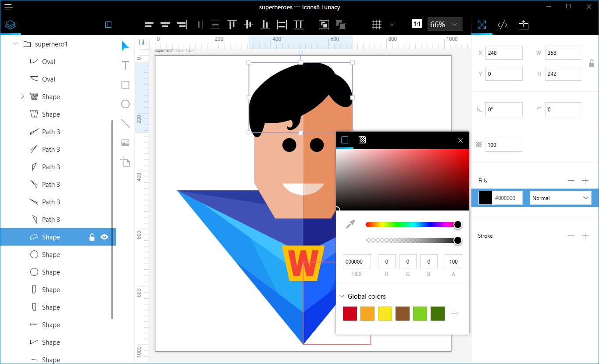The height and width of the screenshot is (364, 599).
Task: Toggle lock on the selected Shape layer
Action: click(92, 237)
